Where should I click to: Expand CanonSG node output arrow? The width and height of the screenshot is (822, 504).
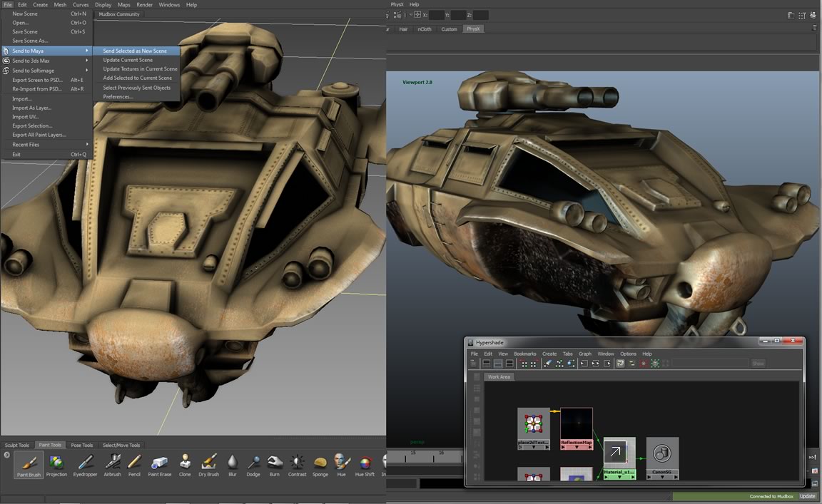pos(676,477)
